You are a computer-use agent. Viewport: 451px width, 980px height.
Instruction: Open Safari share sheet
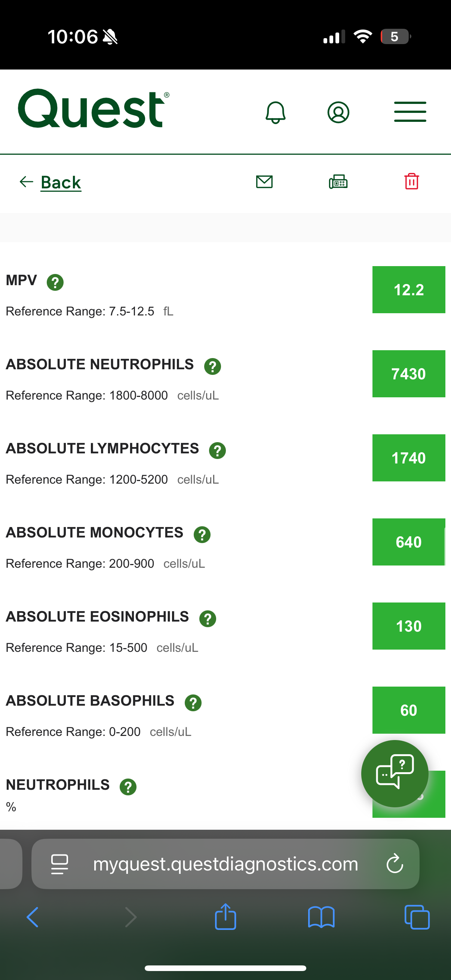coord(225,917)
